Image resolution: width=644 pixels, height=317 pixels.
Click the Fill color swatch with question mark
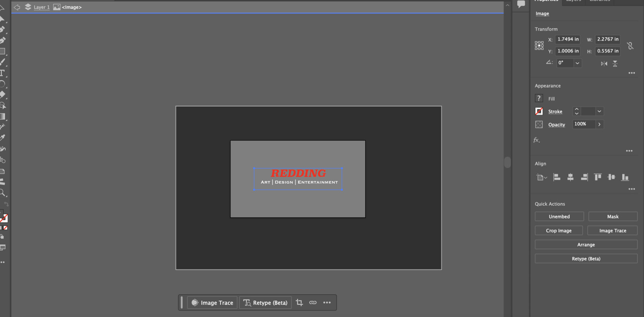point(539,98)
